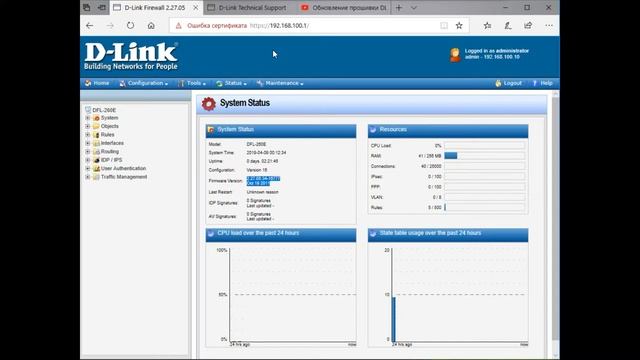Click the CPU Load progress bar
The image size is (640, 360).
click(484, 145)
